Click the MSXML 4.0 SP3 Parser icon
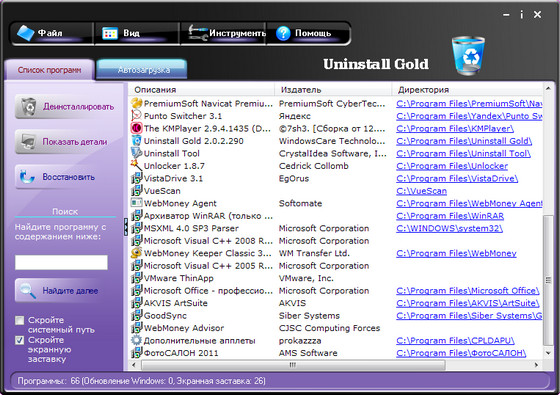Screen dimensions: 560x395 point(136,228)
